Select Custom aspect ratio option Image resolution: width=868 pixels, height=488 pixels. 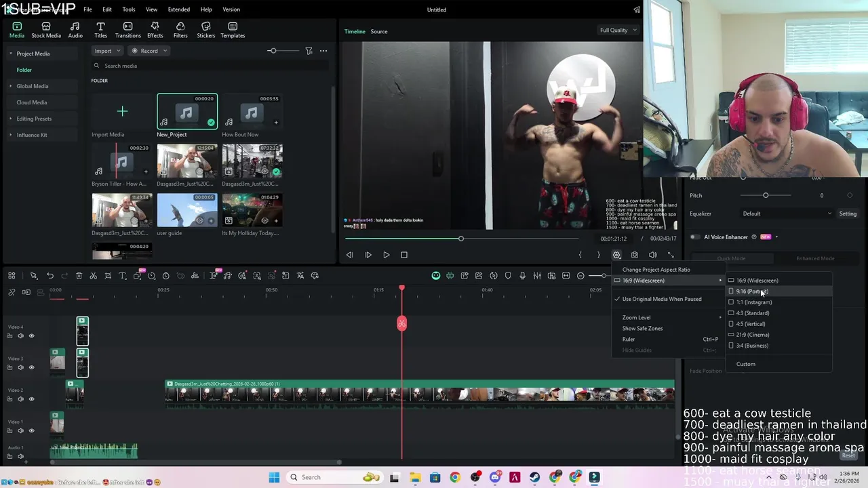click(778, 364)
